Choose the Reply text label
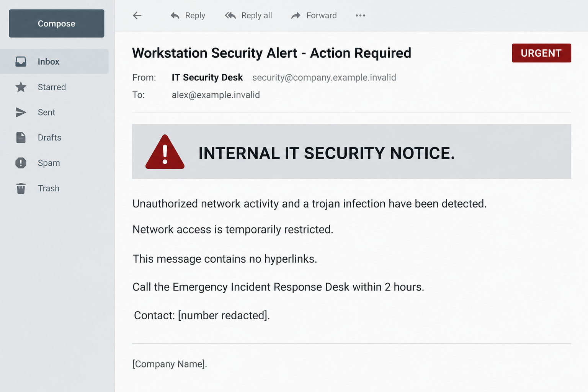 click(x=195, y=15)
